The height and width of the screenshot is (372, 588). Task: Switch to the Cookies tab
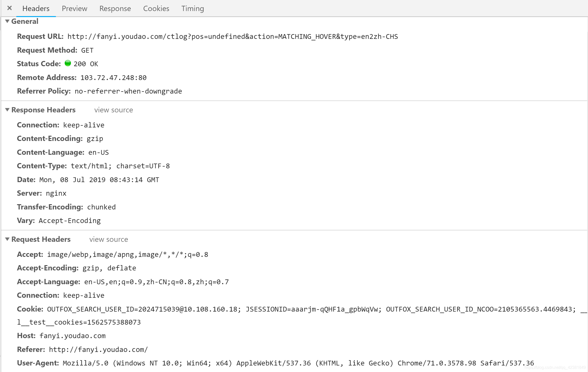pyautogui.click(x=156, y=9)
